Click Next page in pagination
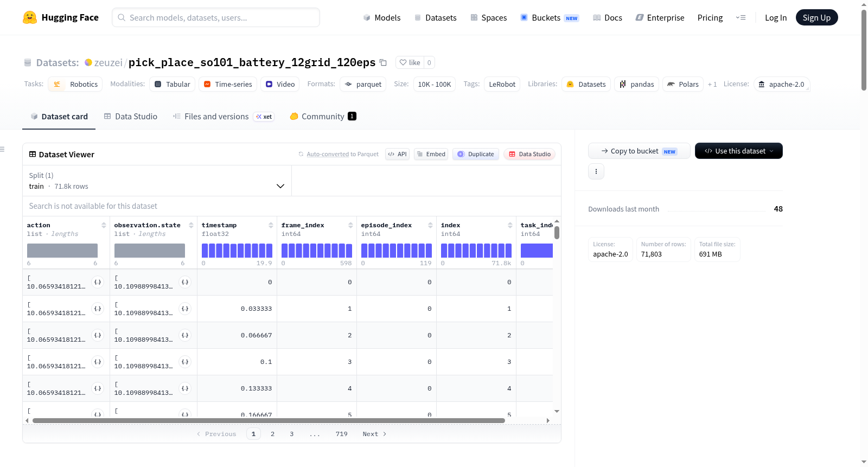Viewport: 868px width, 467px height. pos(374,434)
